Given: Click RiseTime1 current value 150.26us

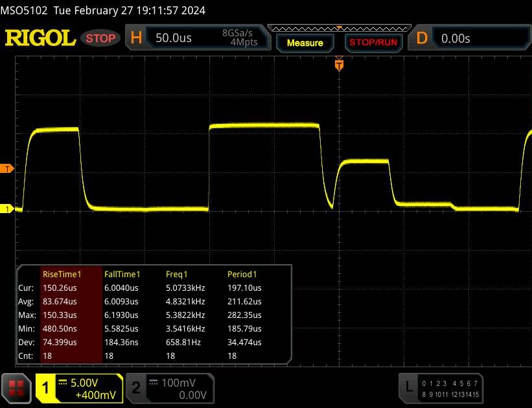Looking at the screenshot, I should click(x=60, y=288).
